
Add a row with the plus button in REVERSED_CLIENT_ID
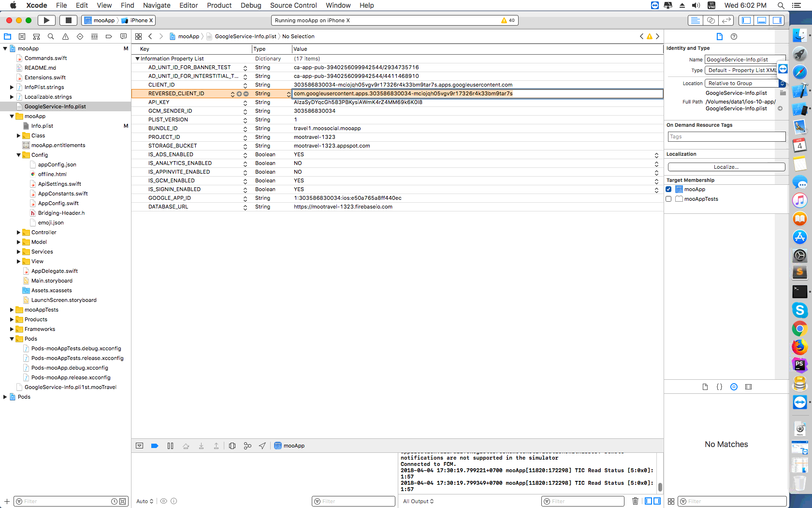tap(239, 94)
